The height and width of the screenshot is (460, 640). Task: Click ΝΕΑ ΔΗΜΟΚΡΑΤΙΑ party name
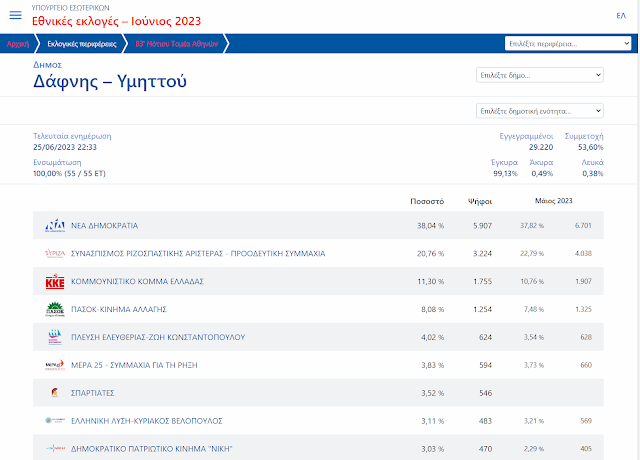point(104,226)
